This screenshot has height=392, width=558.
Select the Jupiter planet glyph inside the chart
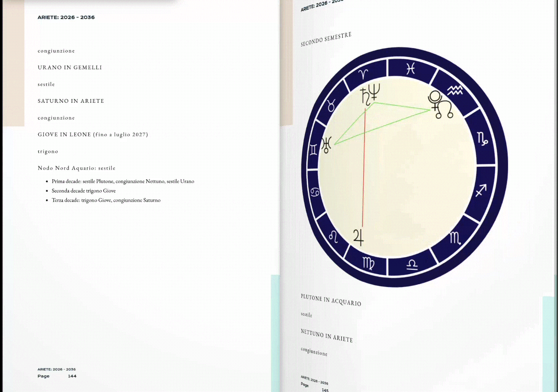pos(359,237)
